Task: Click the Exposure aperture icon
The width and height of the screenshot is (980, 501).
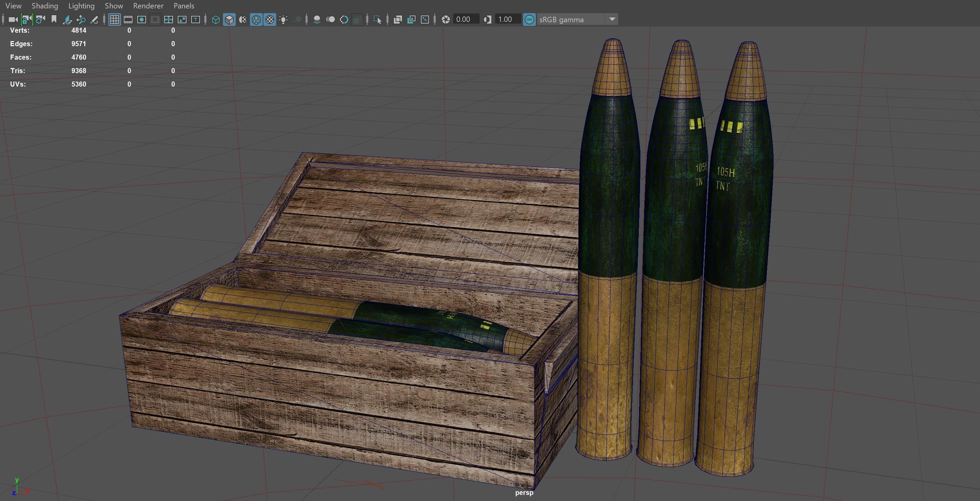Action: pyautogui.click(x=445, y=20)
